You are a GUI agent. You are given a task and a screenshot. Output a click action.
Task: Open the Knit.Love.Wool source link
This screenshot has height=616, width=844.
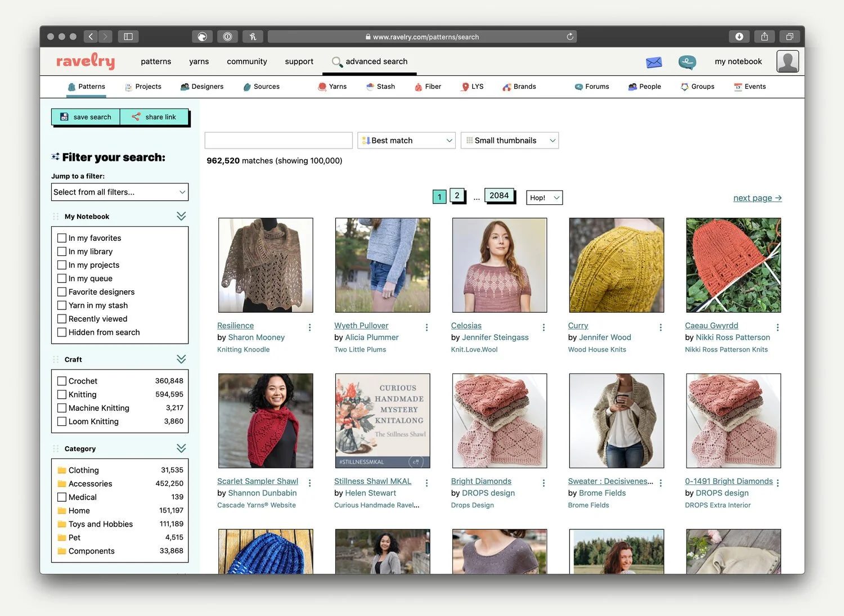pos(474,349)
